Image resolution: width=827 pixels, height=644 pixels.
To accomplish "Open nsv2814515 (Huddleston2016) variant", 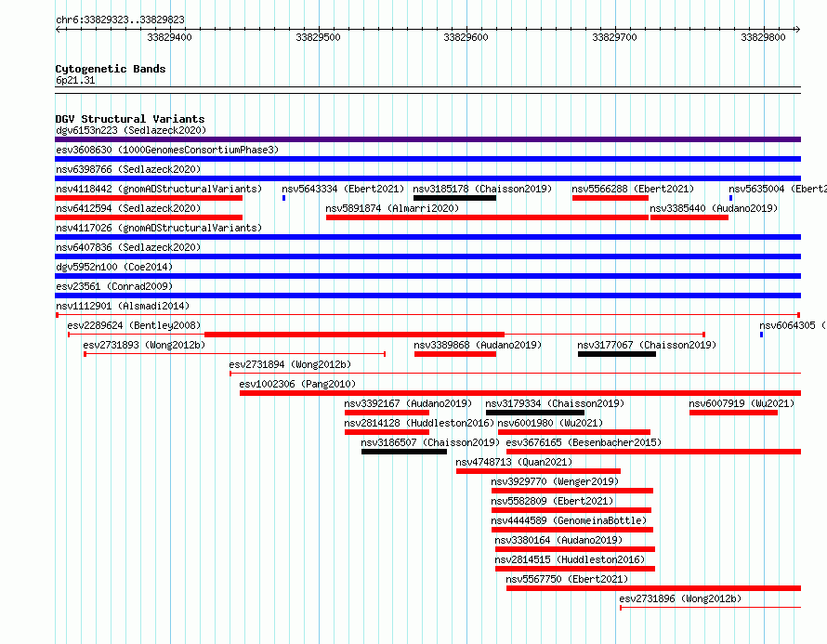I will (x=571, y=559).
